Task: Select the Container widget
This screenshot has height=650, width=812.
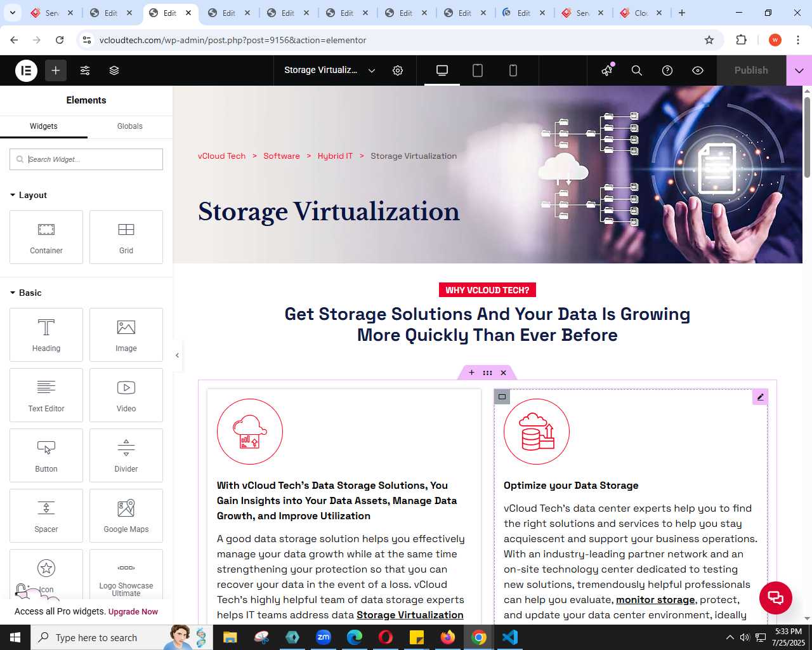Action: pos(46,237)
